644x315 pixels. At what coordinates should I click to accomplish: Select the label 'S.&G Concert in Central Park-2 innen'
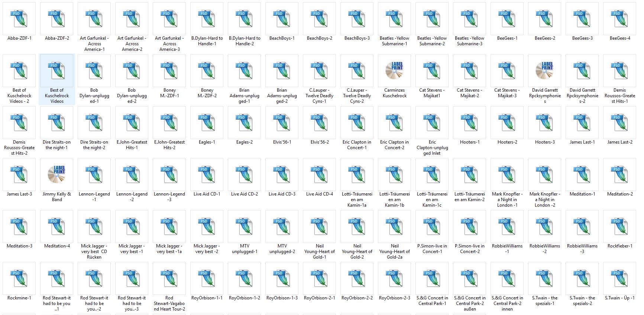pos(507,303)
